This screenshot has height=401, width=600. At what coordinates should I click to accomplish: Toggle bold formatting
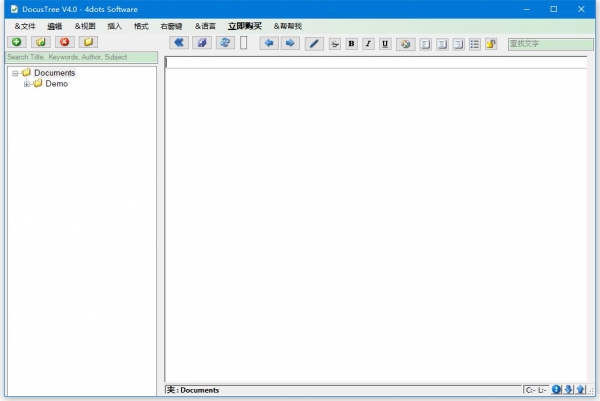click(351, 44)
